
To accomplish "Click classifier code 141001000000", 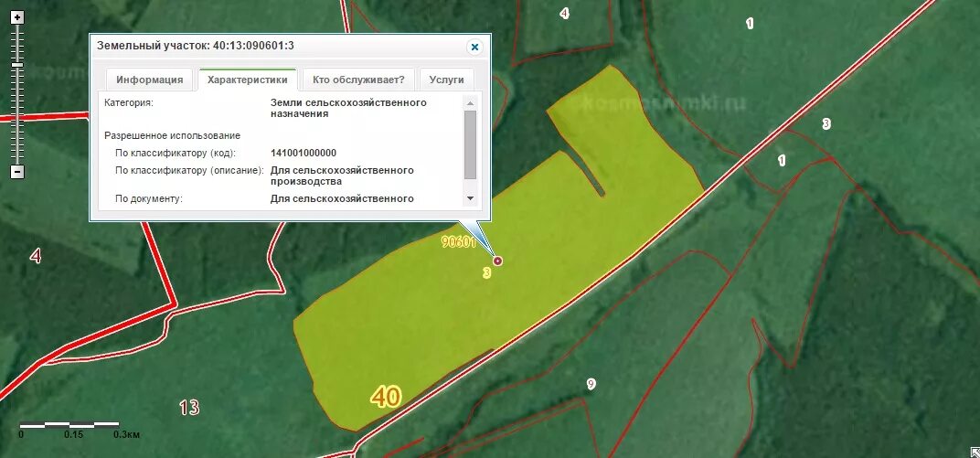I will [304, 153].
